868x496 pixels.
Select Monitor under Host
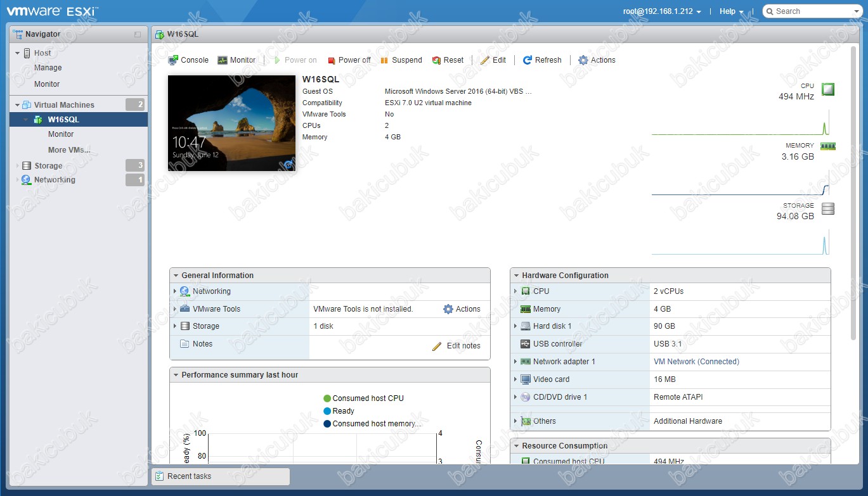click(x=47, y=84)
